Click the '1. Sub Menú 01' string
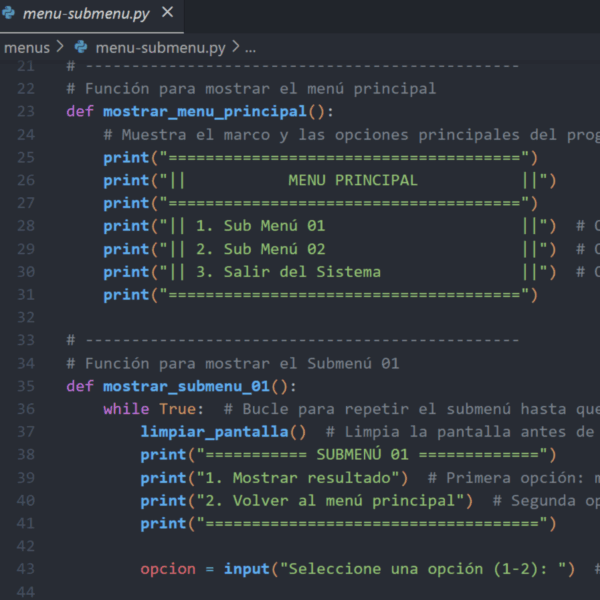 pyautogui.click(x=261, y=226)
